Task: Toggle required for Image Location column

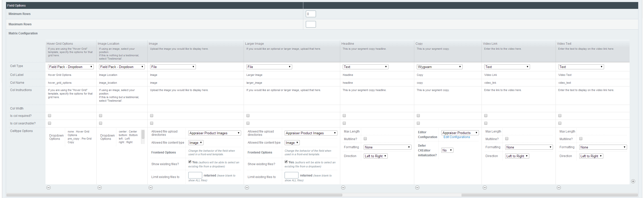Action: (101, 116)
